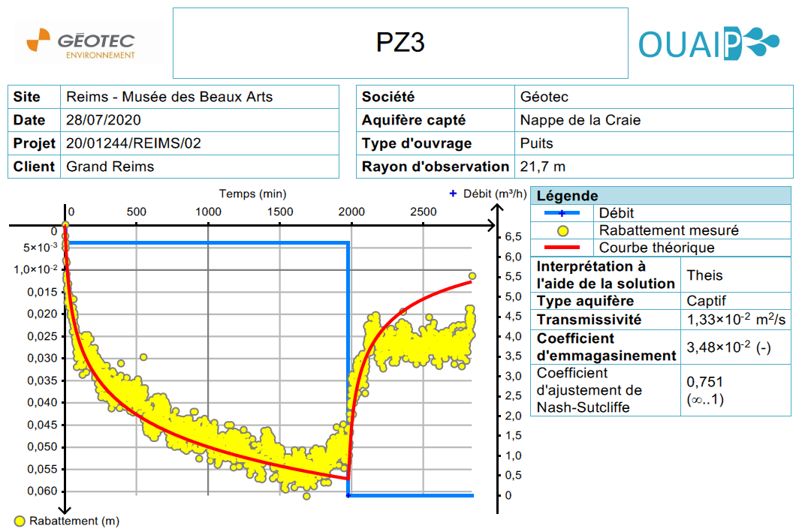This screenshot has height=532, width=802.
Task: Select the Captif aquifer type value
Action: click(706, 300)
